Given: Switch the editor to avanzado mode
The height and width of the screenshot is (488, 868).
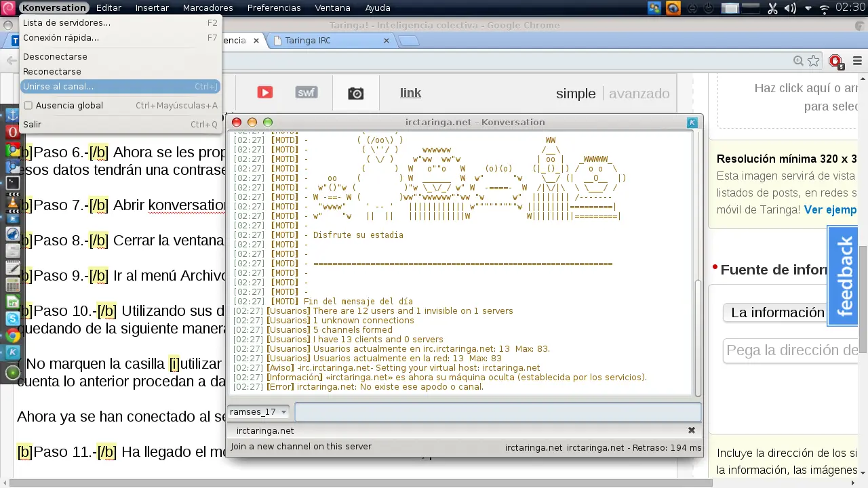Looking at the screenshot, I should pos(639,94).
